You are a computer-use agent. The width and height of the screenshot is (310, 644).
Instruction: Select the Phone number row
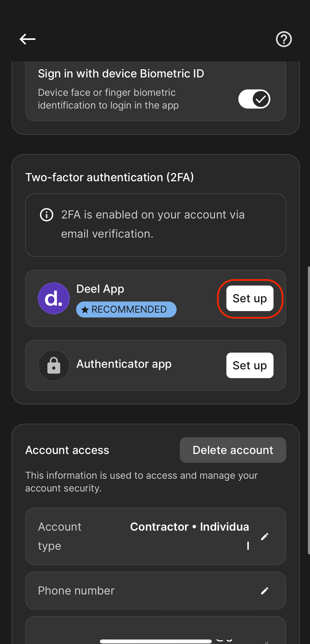click(x=156, y=591)
